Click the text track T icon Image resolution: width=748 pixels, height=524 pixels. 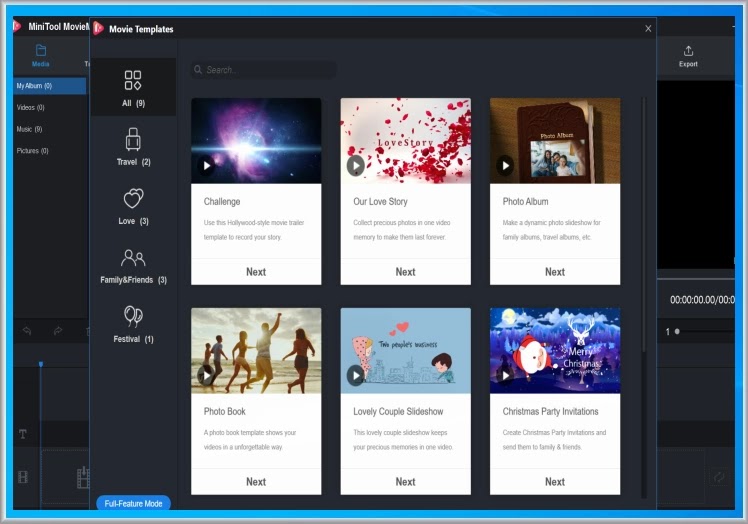click(22, 433)
